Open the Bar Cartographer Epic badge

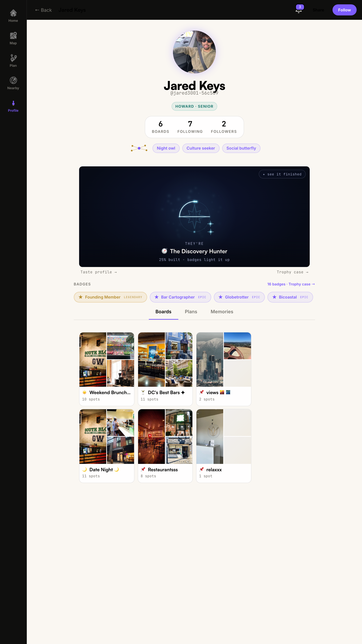180,297
